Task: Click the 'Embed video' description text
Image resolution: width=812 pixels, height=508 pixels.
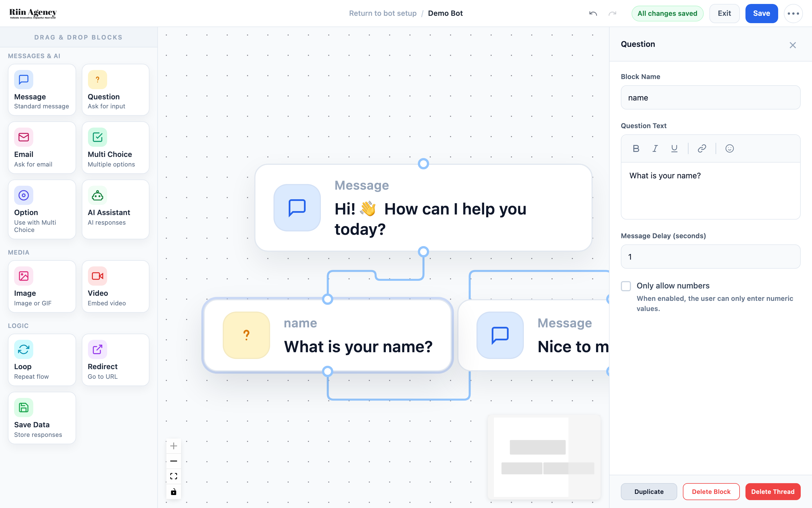Action: tap(107, 303)
